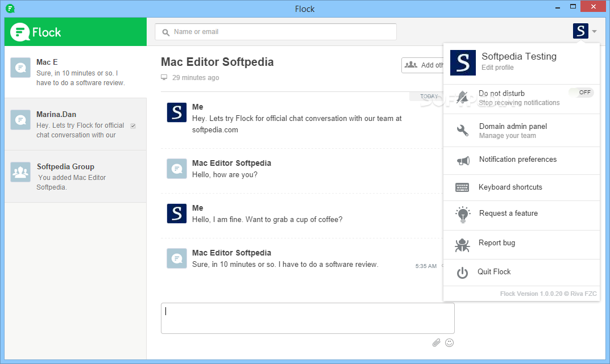
Task: Click '29 minutes ago' status text
Action: pos(196,78)
